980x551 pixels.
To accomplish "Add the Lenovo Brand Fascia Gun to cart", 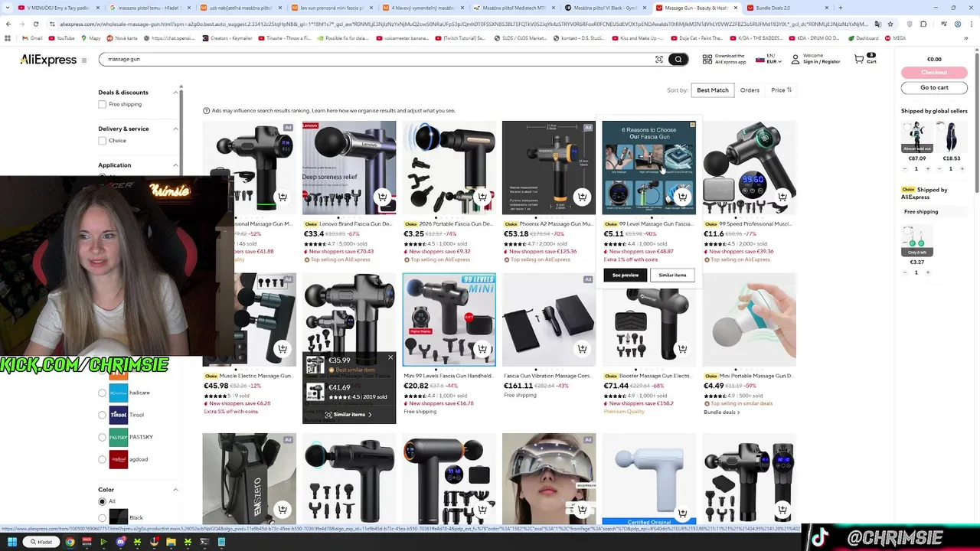I will pos(382,197).
